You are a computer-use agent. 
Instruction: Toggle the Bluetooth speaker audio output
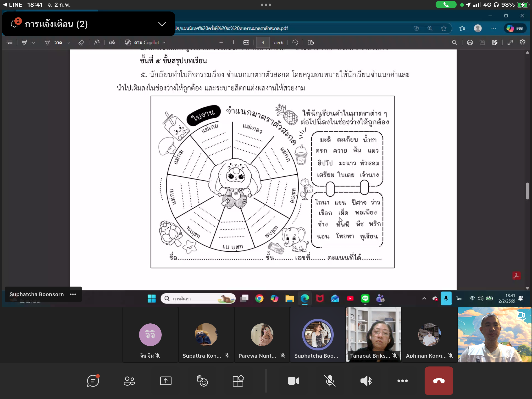click(366, 381)
